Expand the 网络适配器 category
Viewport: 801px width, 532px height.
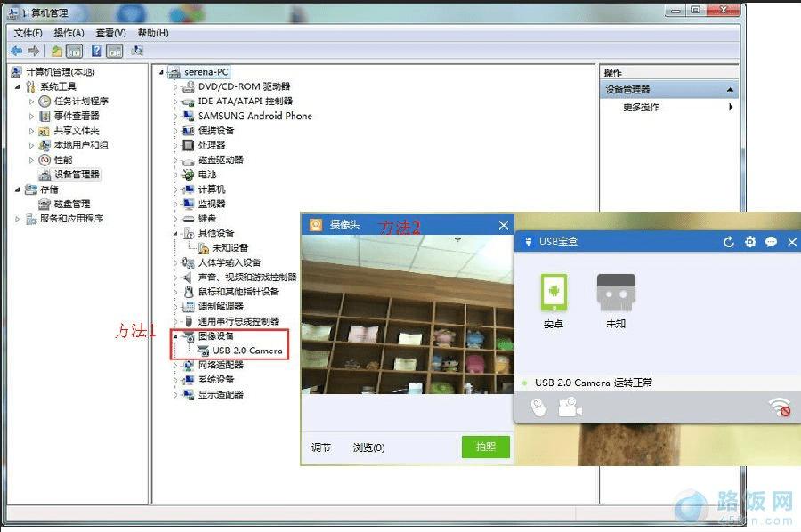[175, 366]
